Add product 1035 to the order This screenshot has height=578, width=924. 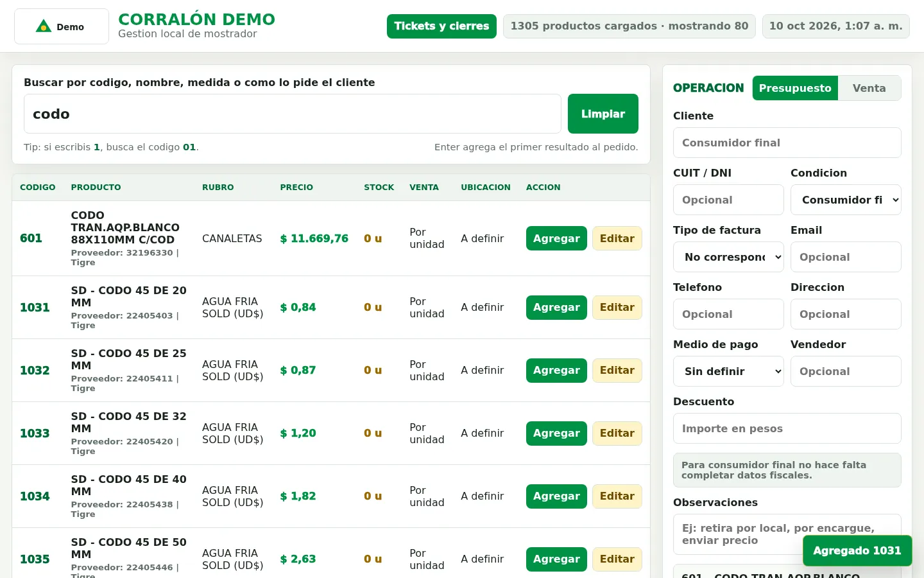tap(556, 559)
